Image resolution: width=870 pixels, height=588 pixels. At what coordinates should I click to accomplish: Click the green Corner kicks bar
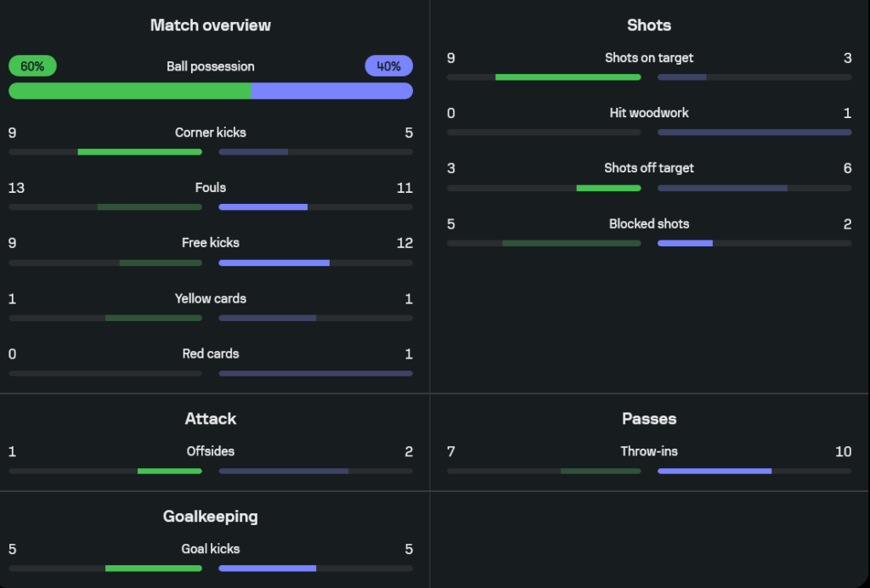click(139, 152)
